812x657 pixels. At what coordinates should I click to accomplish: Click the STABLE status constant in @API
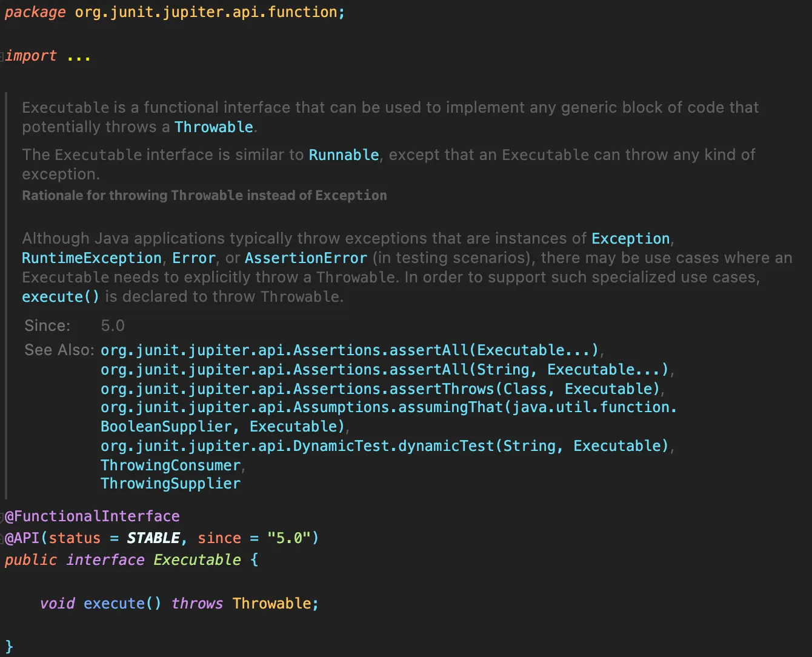153,538
